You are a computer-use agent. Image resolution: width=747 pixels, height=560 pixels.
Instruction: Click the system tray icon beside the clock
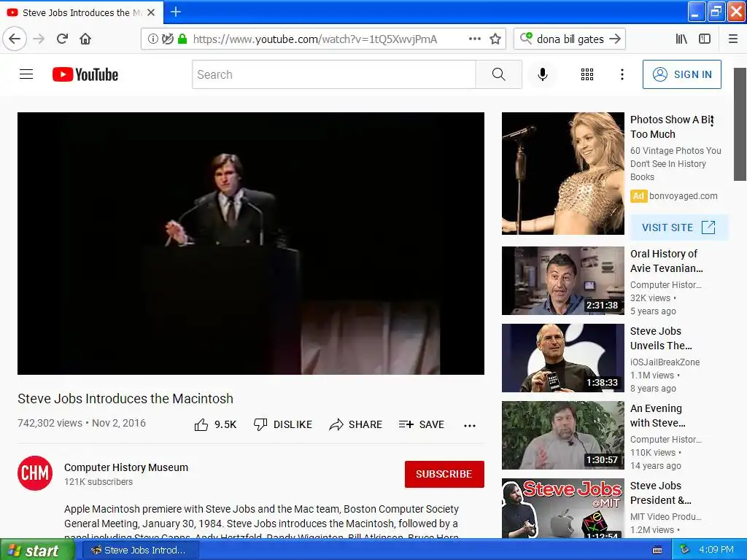(684, 550)
